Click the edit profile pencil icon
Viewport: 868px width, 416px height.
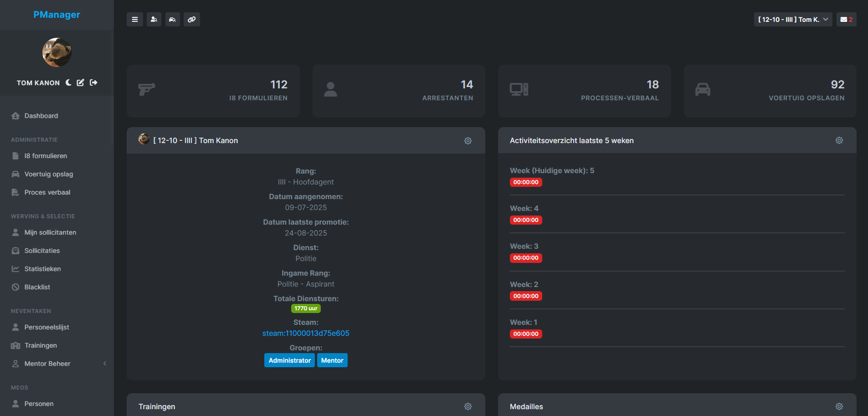pyautogui.click(x=80, y=82)
